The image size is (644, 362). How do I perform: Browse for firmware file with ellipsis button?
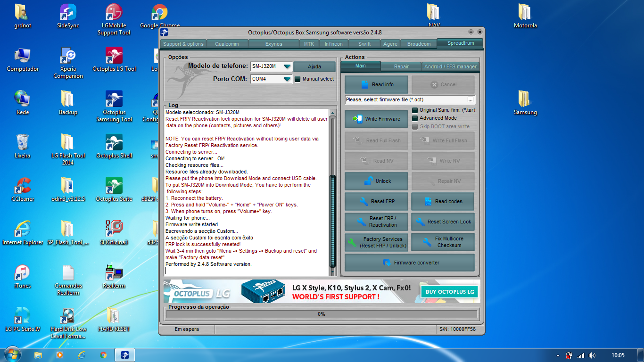point(470,99)
